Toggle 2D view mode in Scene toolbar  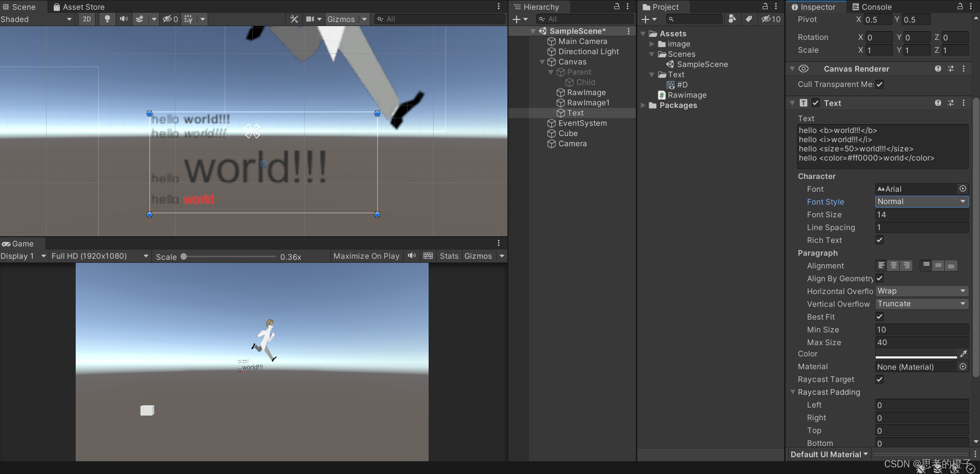86,19
